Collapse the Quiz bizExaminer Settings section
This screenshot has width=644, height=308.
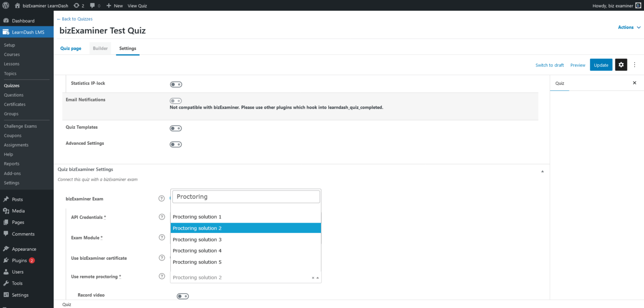542,171
